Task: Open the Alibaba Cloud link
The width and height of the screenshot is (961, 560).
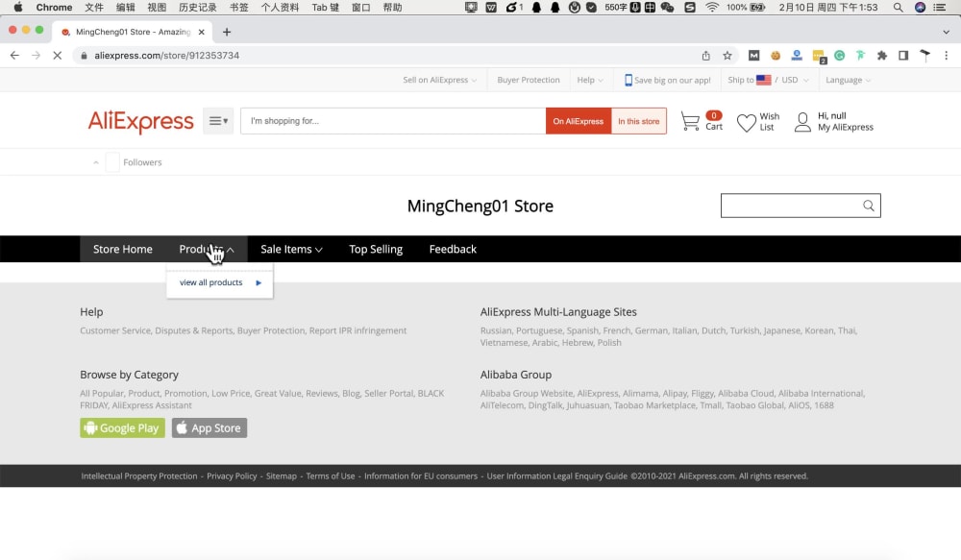Action: click(746, 394)
